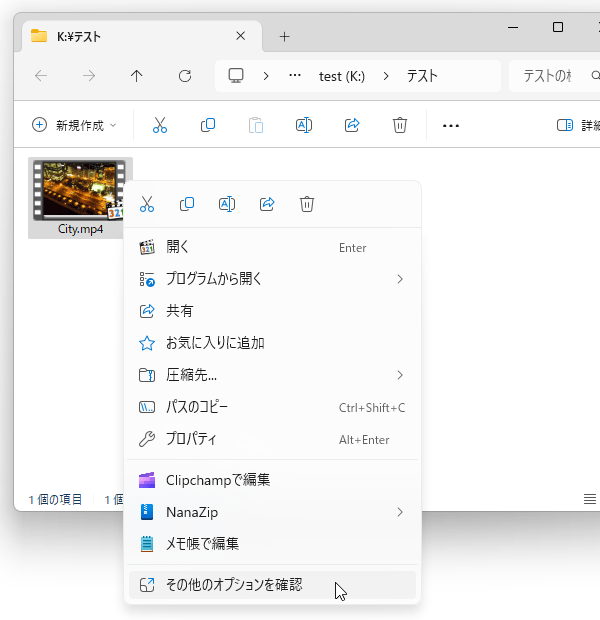Open プロパティ from the context menu
Screen dimensions: 600x620
[273, 439]
